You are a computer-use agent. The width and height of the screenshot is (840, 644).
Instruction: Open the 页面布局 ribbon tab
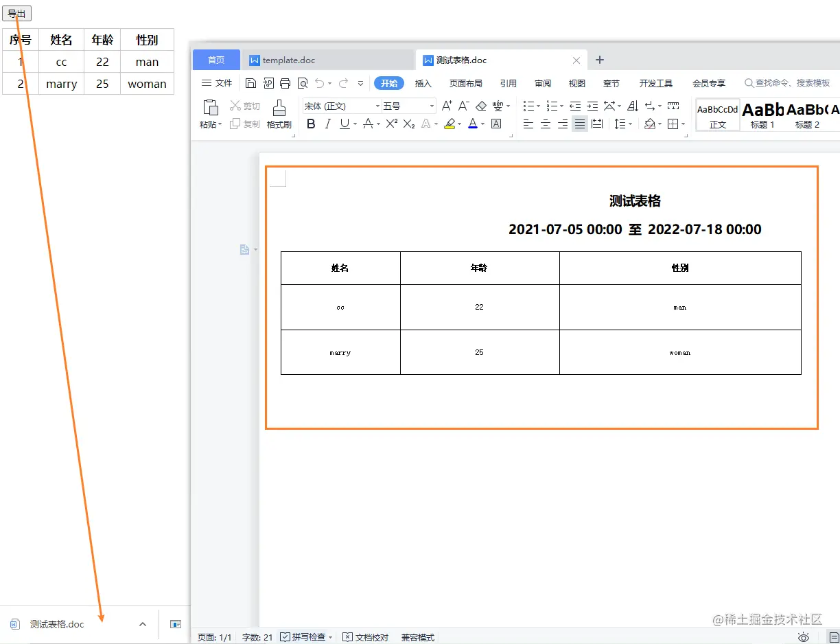point(466,83)
